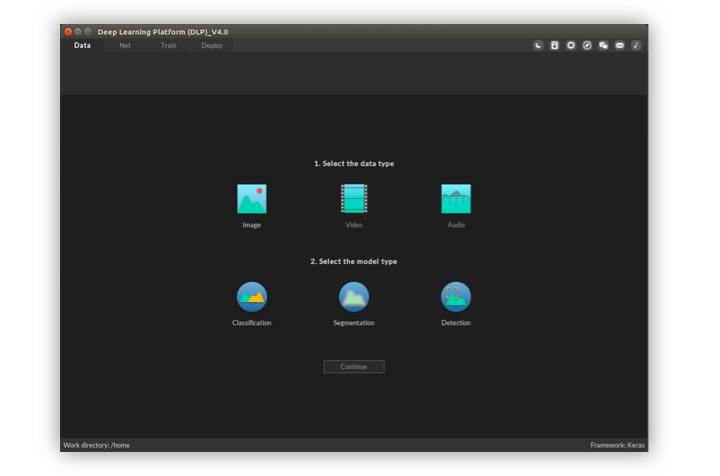Click the compass icon in toolbar
The height and width of the screenshot is (476, 720).
(x=587, y=45)
